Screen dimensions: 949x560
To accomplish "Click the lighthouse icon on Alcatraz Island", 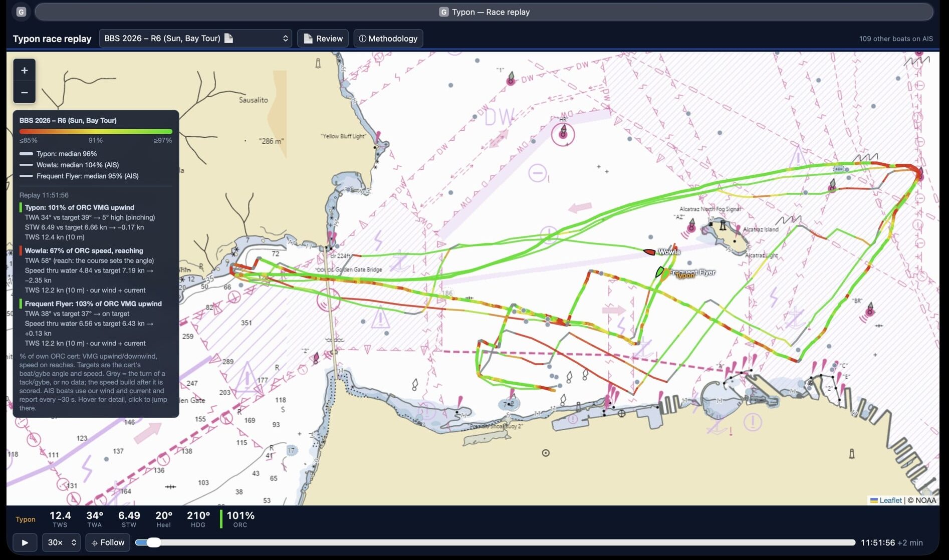I will (723, 225).
